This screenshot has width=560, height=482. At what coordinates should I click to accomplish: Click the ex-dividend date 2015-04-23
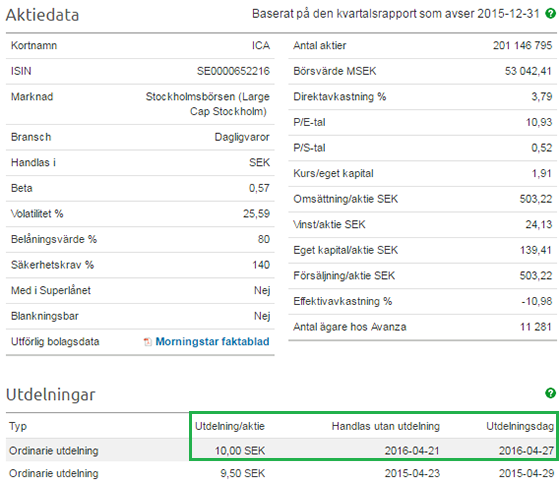412,473
